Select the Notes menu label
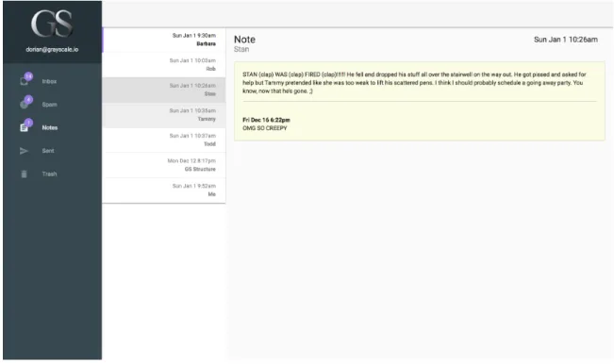Screen dimensions: 614x364 [50, 127]
